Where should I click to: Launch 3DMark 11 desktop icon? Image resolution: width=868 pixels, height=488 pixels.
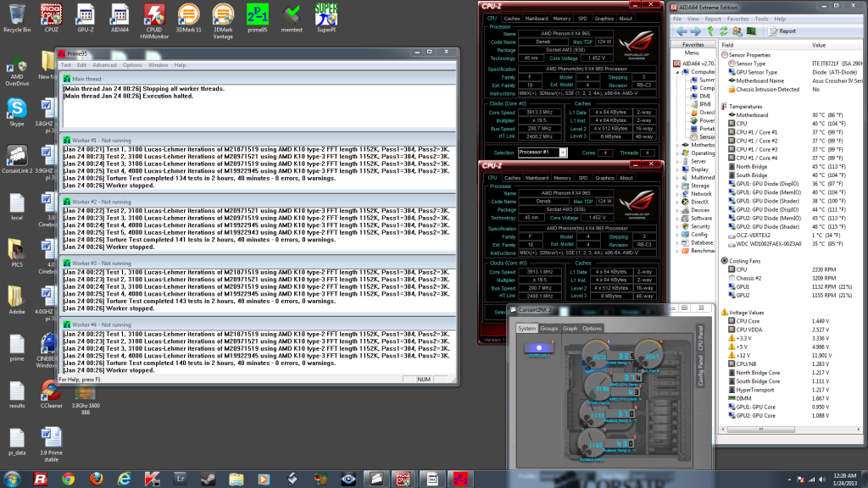click(x=188, y=19)
